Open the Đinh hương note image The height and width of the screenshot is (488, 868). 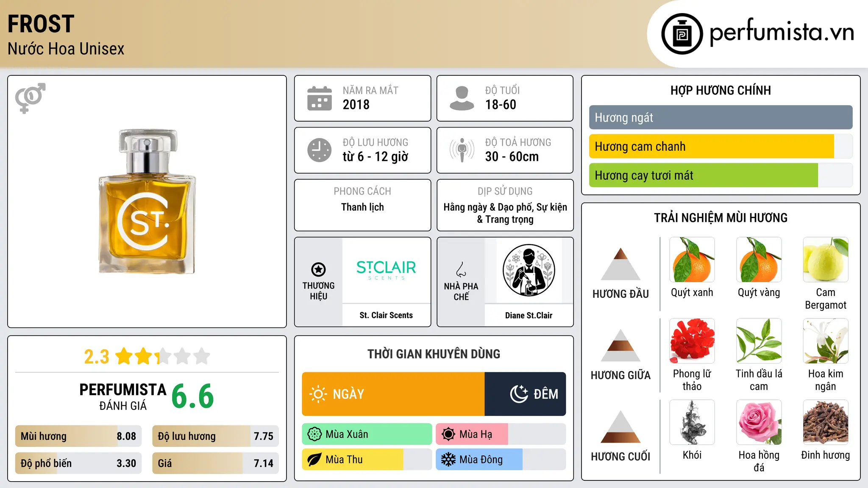826,422
